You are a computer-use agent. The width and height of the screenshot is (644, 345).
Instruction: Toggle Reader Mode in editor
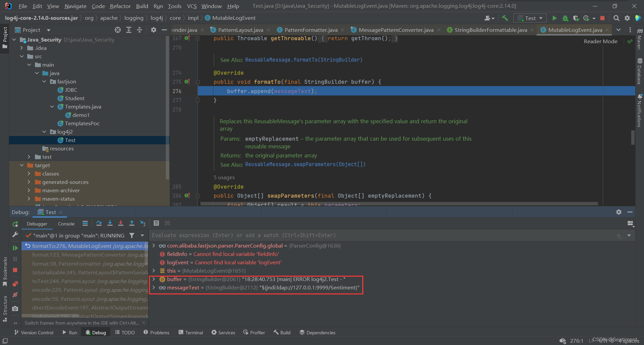(x=600, y=41)
